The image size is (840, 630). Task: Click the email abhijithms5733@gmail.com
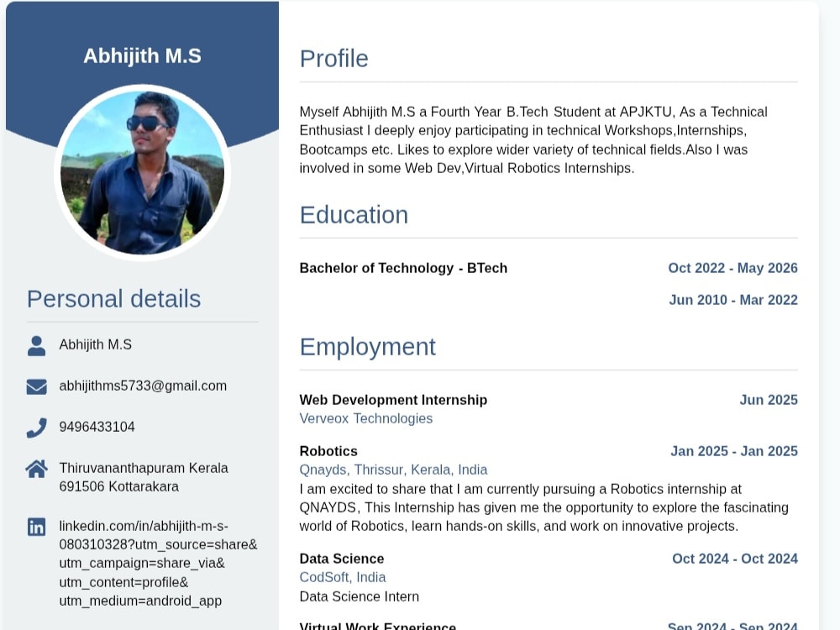pos(143,386)
